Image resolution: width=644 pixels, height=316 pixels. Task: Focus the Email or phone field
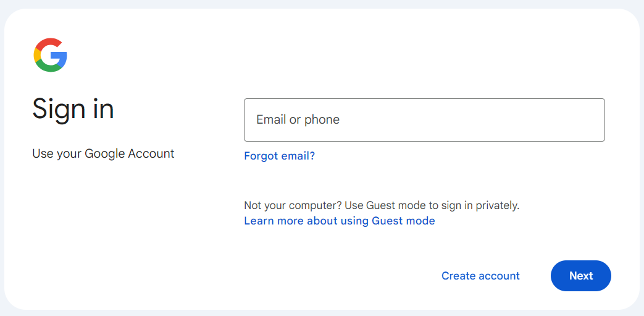[x=424, y=120]
